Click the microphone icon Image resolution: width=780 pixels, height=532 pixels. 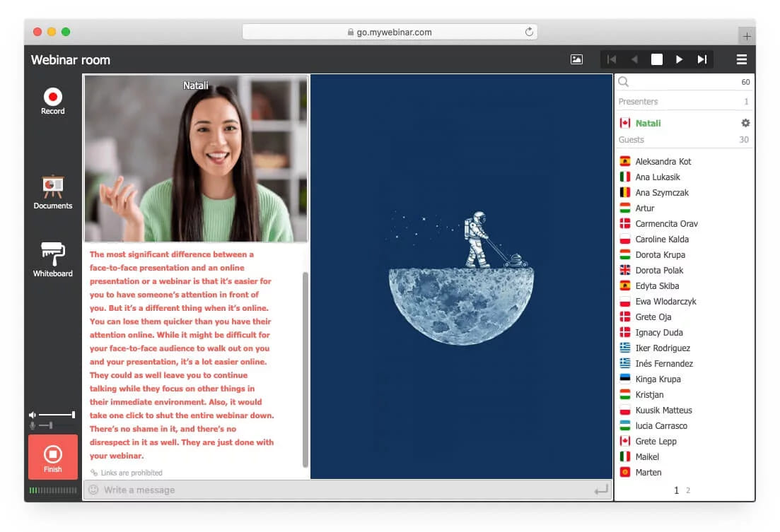click(x=33, y=425)
